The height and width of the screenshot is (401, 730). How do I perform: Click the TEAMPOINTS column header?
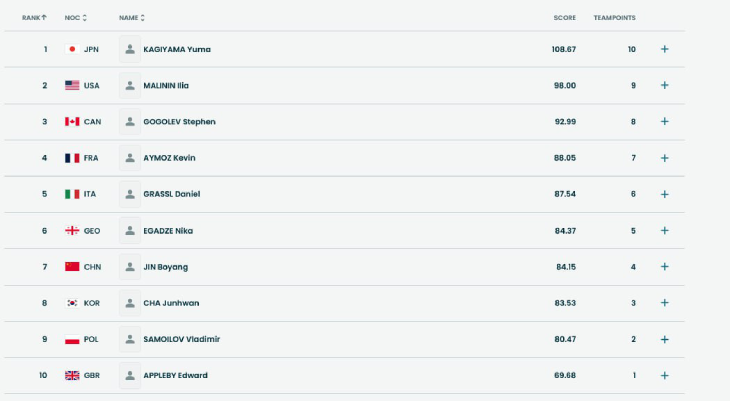pos(614,18)
